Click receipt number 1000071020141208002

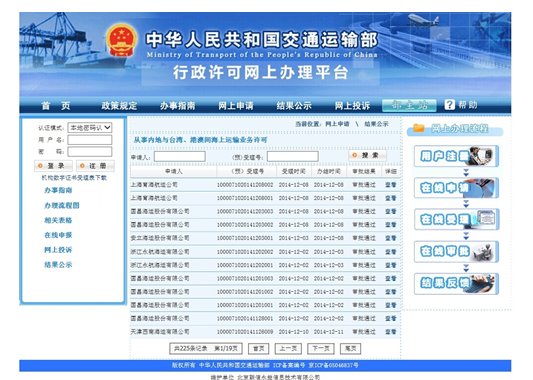click(245, 185)
